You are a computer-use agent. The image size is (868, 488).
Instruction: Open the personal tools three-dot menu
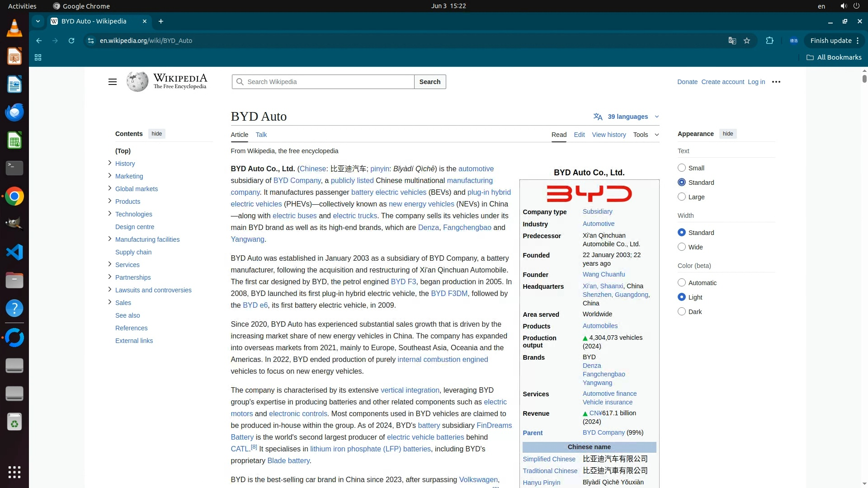(x=776, y=82)
